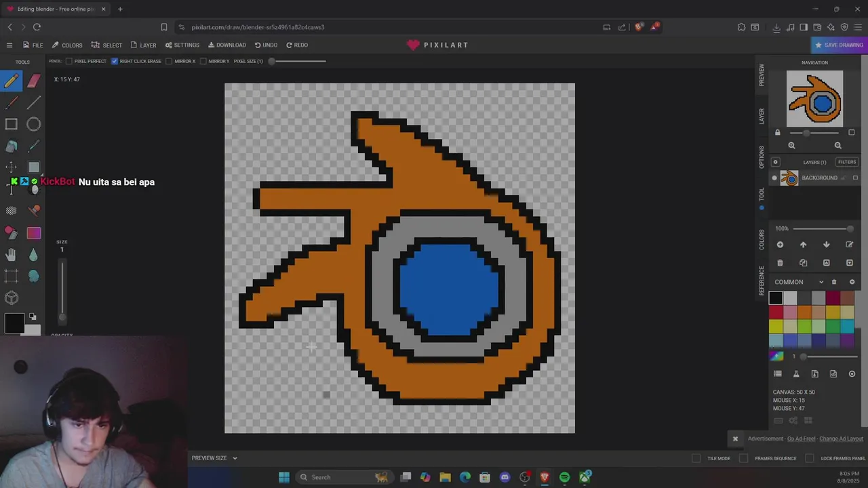This screenshot has width=868, height=488.
Task: Disable Right Click Erase checkbox
Action: tap(115, 61)
